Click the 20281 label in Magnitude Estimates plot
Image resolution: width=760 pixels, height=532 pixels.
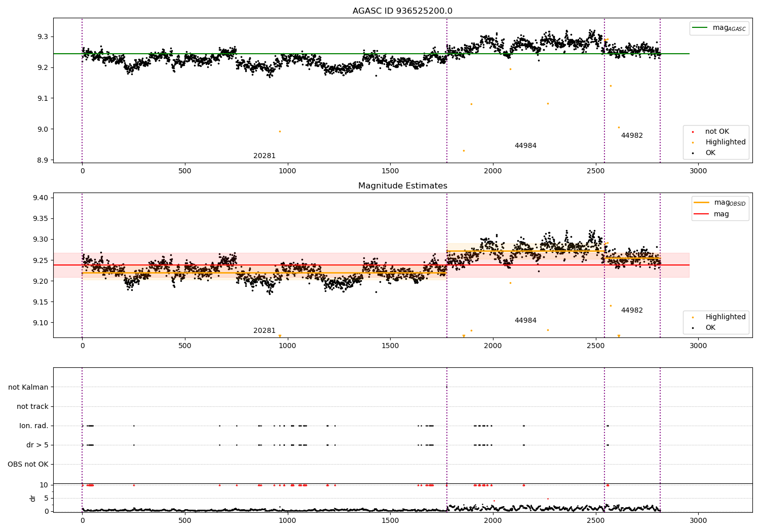[x=264, y=331]
